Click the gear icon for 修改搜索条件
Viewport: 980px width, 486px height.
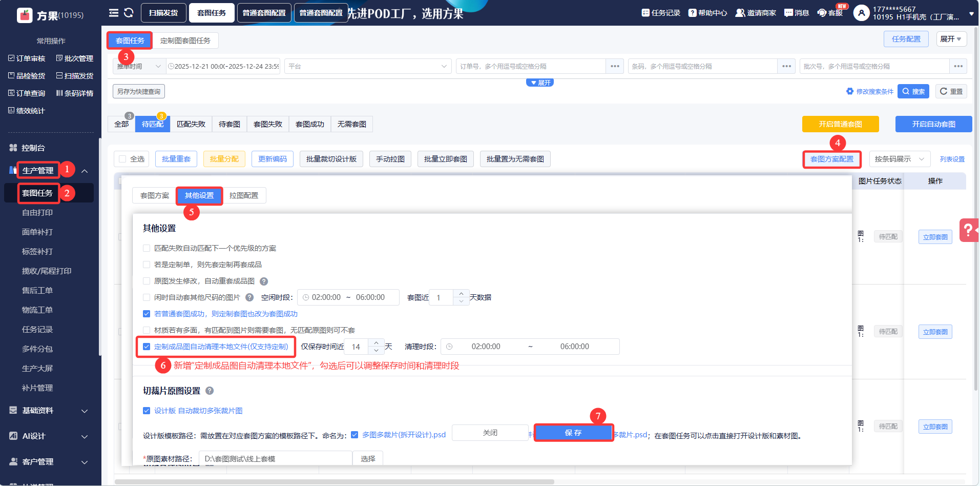click(x=850, y=91)
